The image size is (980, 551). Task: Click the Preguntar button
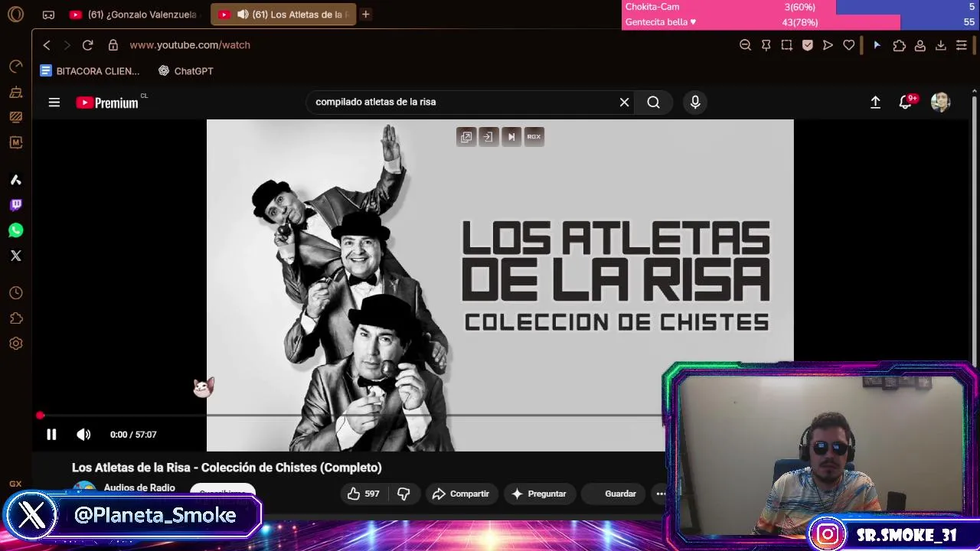[x=538, y=494]
